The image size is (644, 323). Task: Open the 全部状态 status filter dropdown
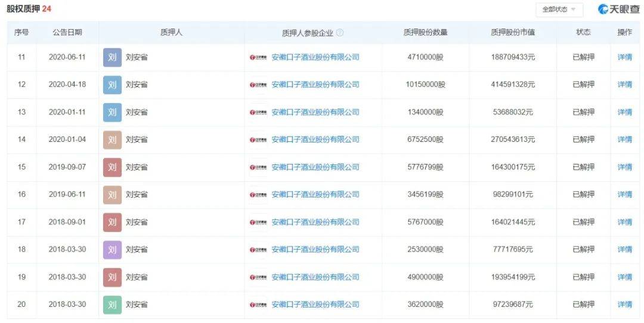559,10
